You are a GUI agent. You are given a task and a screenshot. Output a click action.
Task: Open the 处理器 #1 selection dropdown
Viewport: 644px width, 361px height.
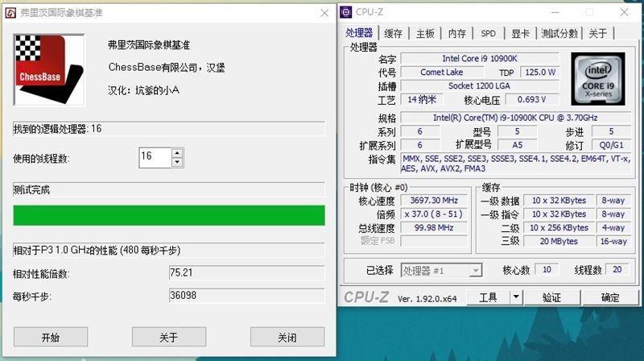[441, 271]
